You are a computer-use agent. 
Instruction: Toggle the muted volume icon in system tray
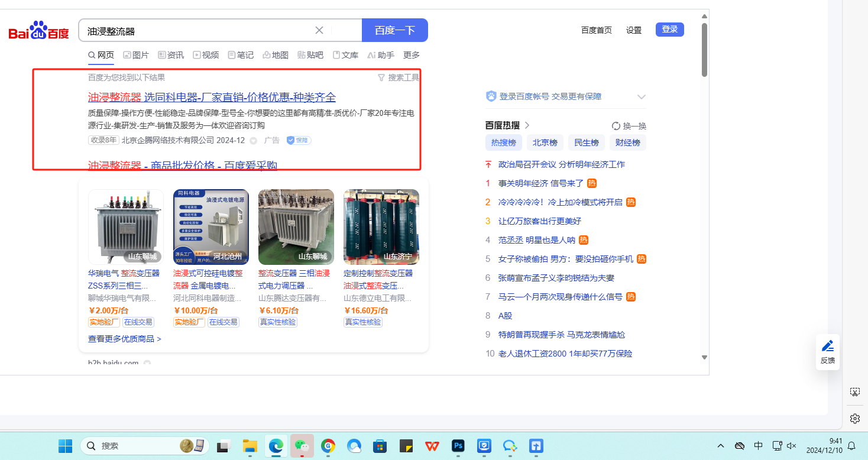point(792,446)
